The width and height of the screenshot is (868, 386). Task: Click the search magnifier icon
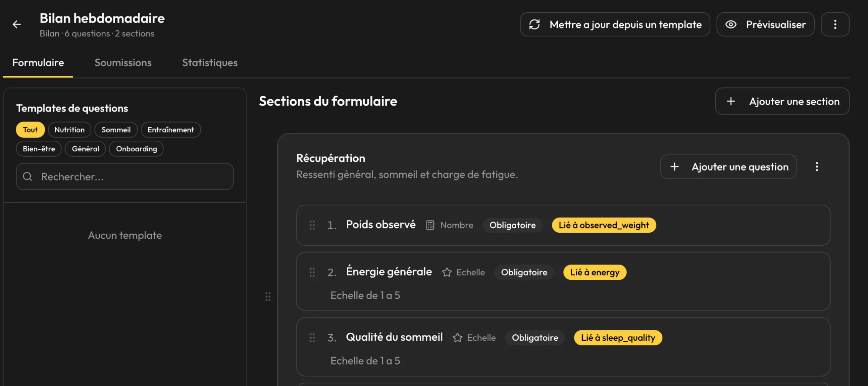tap(28, 177)
